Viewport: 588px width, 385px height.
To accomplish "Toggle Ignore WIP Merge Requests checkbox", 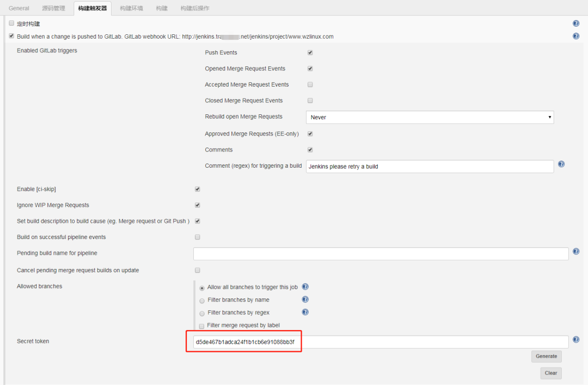I will pyautogui.click(x=198, y=205).
